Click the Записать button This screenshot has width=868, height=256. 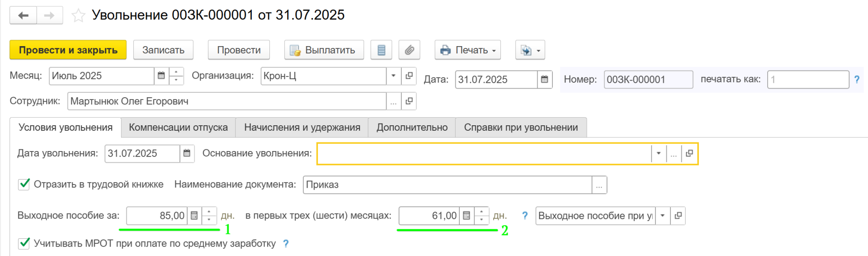click(x=163, y=50)
